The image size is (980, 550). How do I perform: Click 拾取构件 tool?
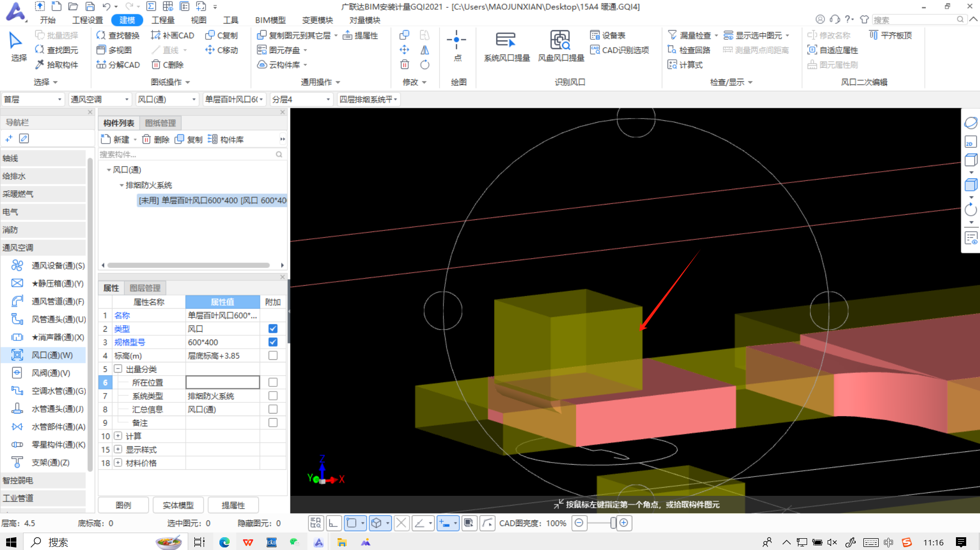(56, 65)
